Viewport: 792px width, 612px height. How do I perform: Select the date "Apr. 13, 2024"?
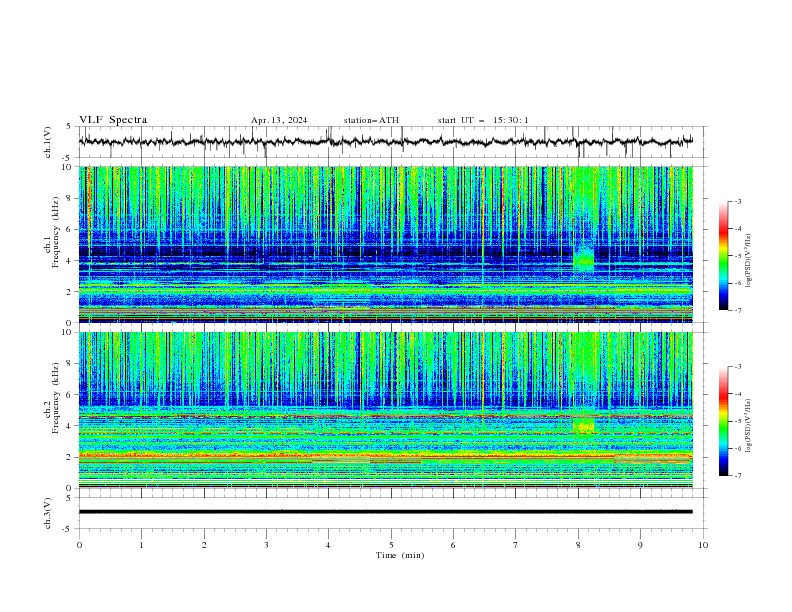279,120
